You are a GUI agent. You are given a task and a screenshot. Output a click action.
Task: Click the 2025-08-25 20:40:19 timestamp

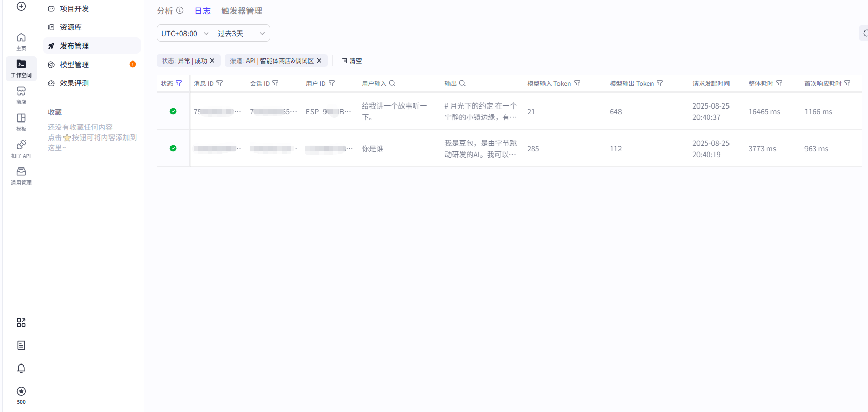(711, 149)
